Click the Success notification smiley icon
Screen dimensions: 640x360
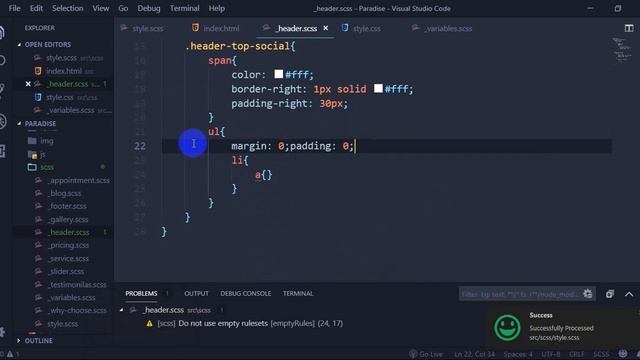pyautogui.click(x=507, y=327)
